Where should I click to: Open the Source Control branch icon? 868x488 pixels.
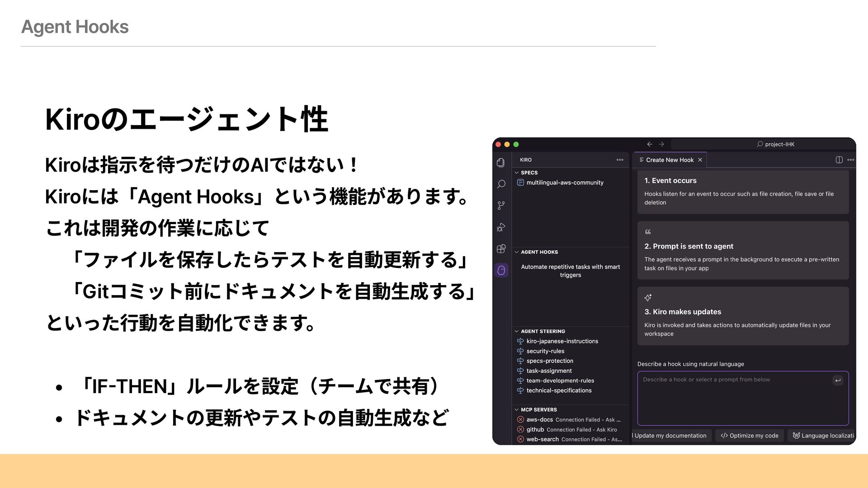click(501, 206)
